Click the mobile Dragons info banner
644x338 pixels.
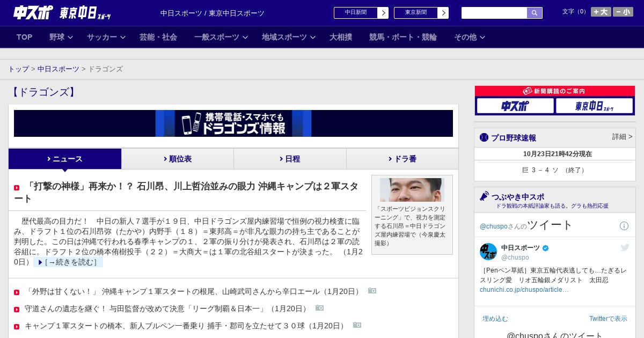pos(233,123)
